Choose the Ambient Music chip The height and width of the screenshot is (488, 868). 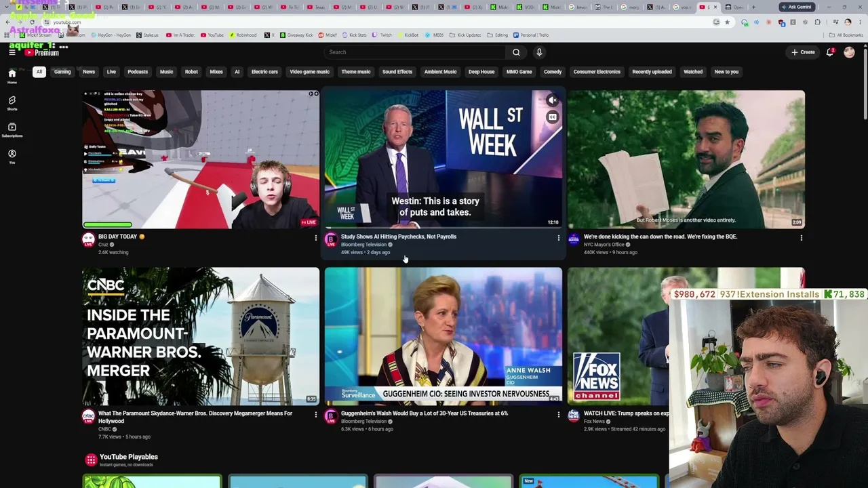pyautogui.click(x=440, y=72)
